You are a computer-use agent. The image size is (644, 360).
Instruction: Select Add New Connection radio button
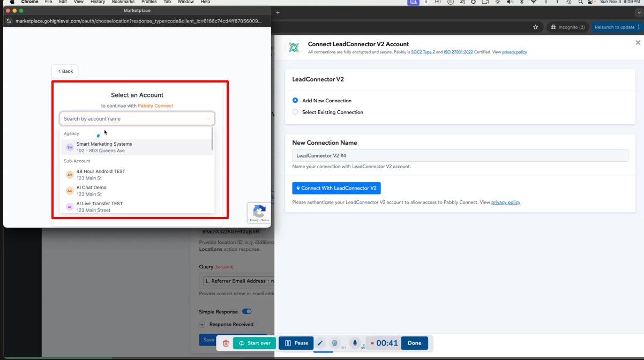(x=295, y=100)
